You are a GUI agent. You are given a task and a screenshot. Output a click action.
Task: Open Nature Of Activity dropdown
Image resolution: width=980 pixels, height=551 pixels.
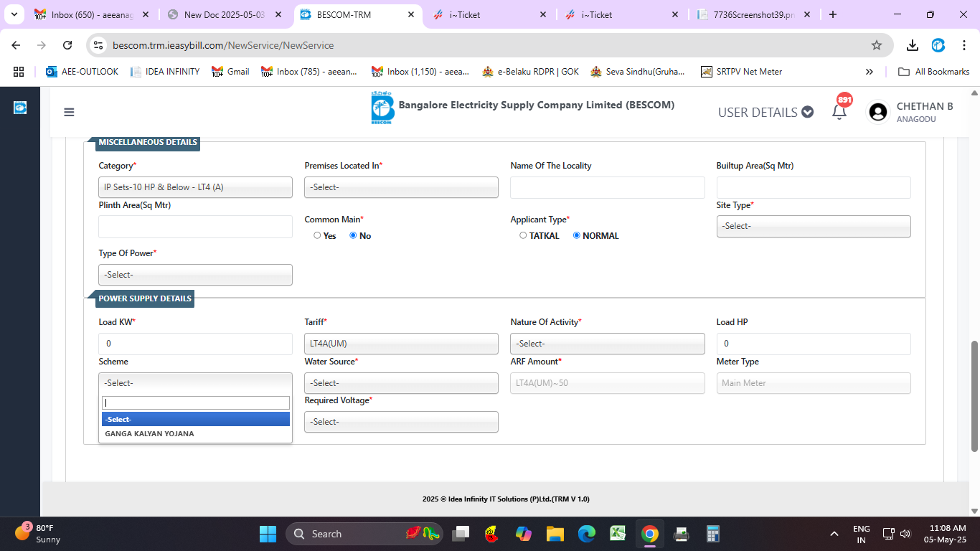coord(608,344)
